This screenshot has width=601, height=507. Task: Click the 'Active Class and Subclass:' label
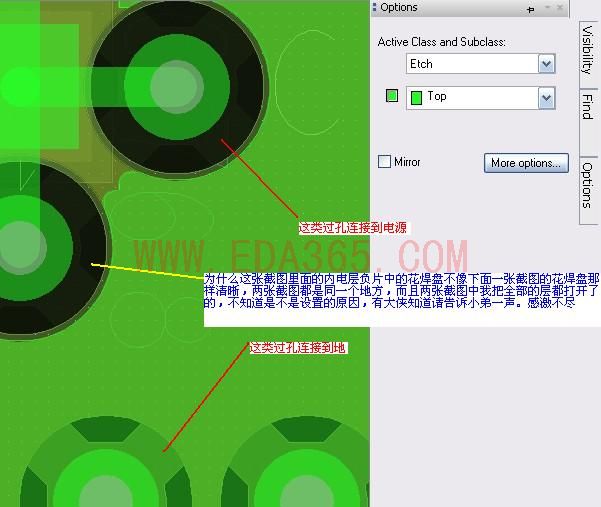point(442,42)
